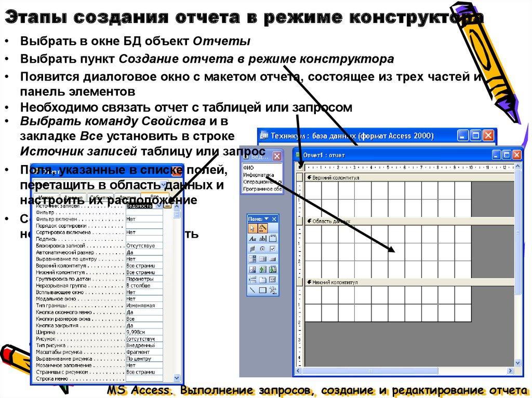Toggle the Select Objects arrow tool
The height and width of the screenshot is (398, 532).
[252, 227]
